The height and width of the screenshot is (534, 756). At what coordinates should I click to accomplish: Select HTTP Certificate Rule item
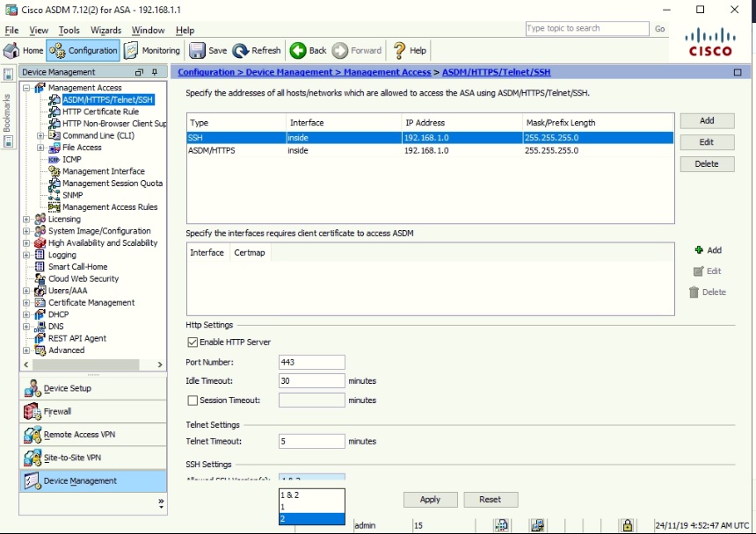point(100,112)
